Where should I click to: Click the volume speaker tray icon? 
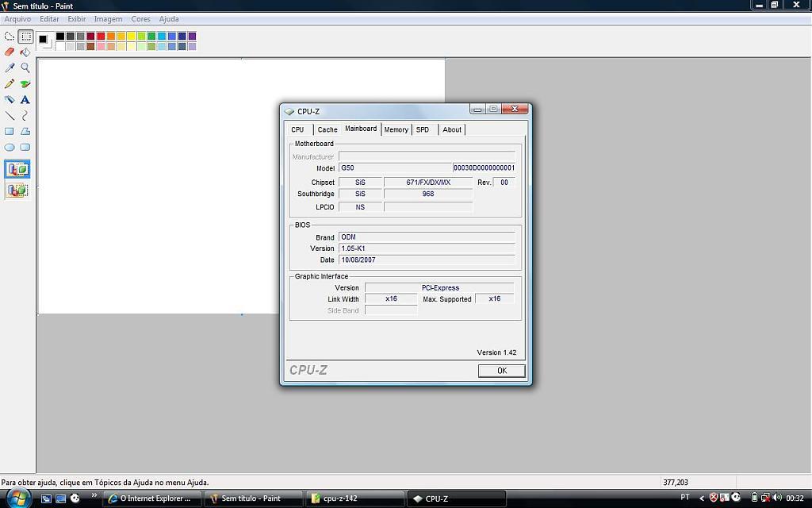tap(777, 498)
